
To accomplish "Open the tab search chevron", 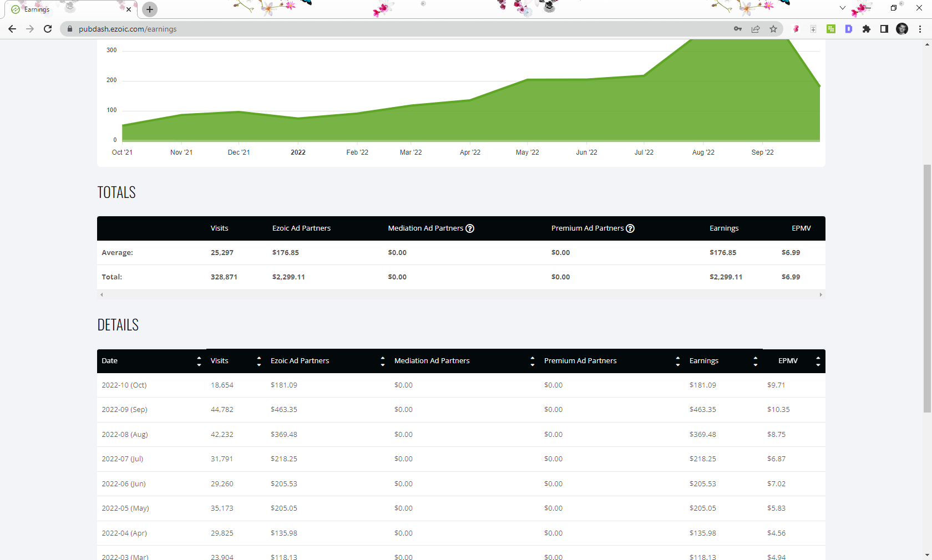I will click(843, 8).
